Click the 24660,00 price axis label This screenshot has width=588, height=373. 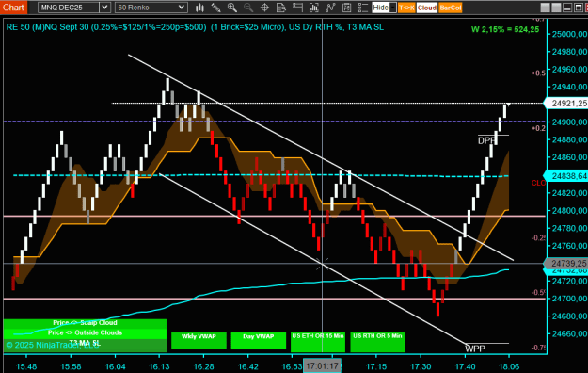[x=569, y=333]
